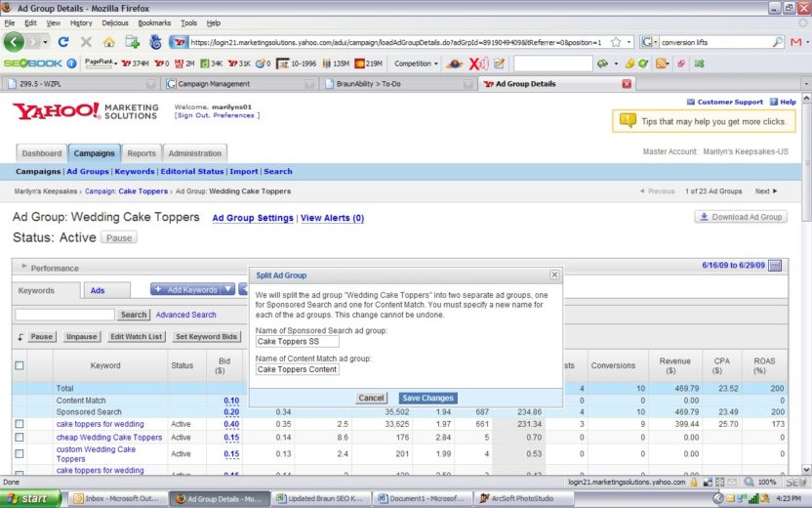Click the Edit Watch List button
The height and width of the screenshot is (508, 812).
coord(137,336)
